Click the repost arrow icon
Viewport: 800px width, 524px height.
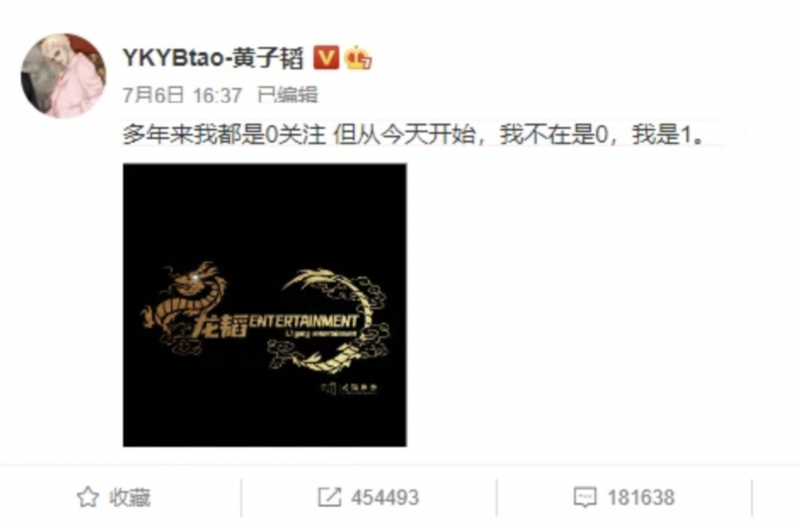tap(330, 497)
